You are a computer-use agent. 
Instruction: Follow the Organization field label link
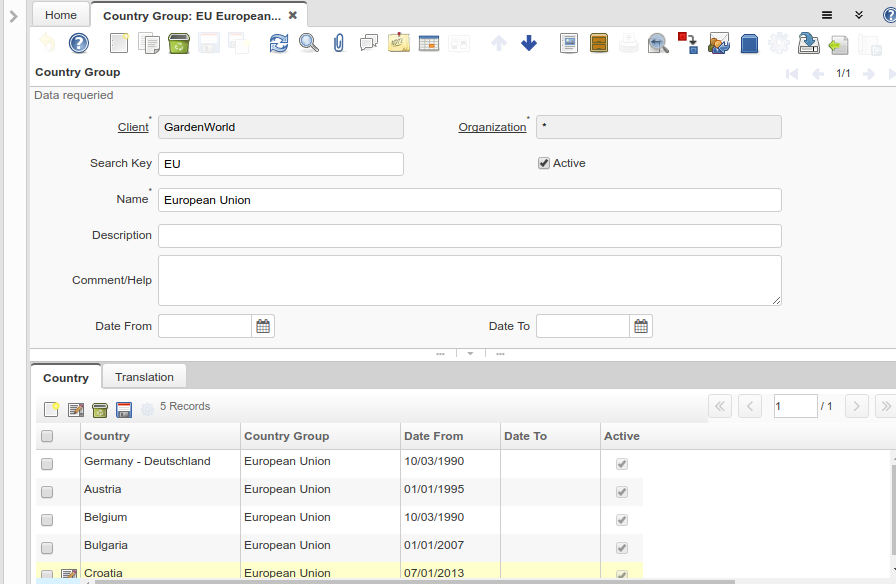pos(492,127)
